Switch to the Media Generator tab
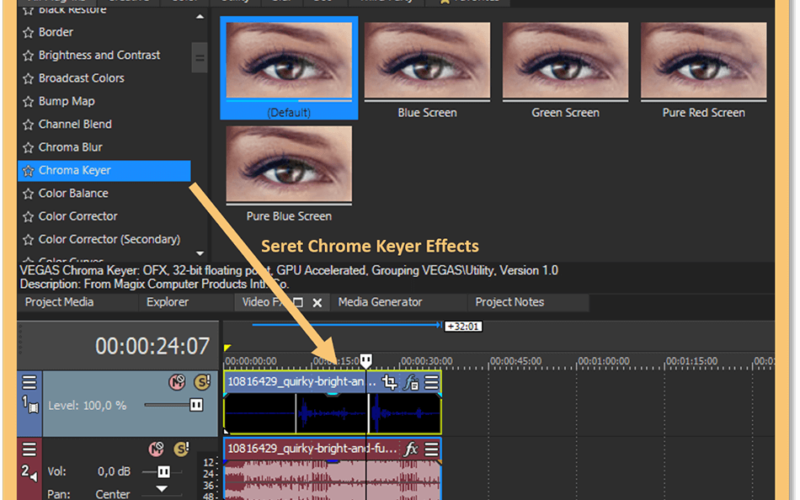This screenshot has width=800, height=500. pos(380,302)
